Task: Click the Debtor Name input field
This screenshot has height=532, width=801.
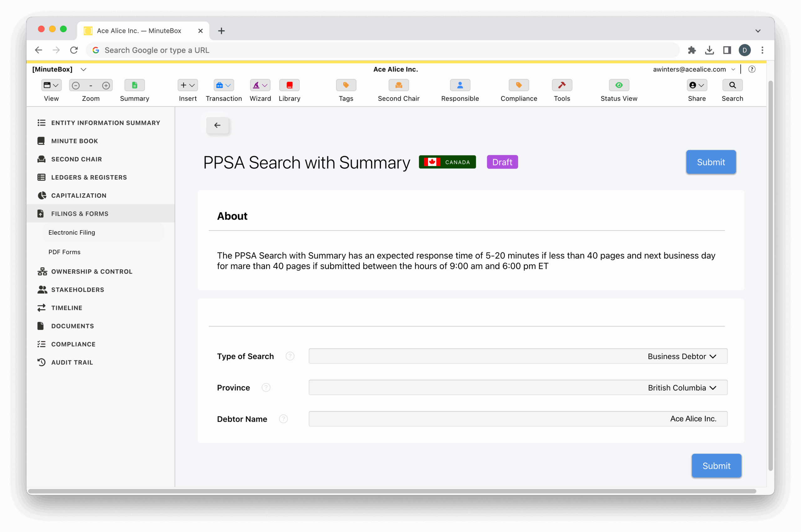Action: point(518,419)
